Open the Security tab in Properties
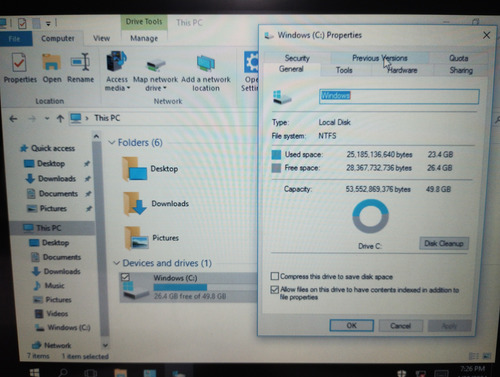 (297, 58)
